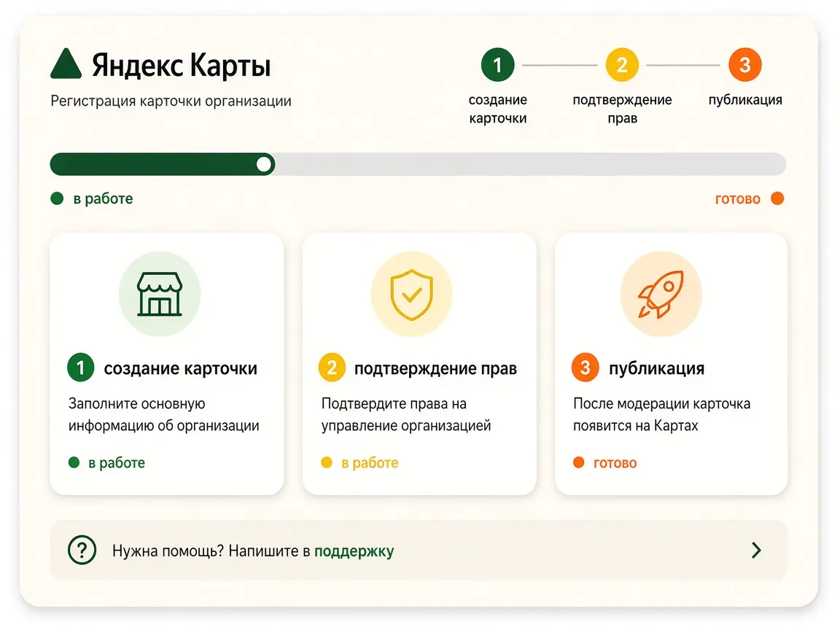Viewport: 840px width, 630px height.
Task: Click the публикация card title
Action: (x=656, y=368)
